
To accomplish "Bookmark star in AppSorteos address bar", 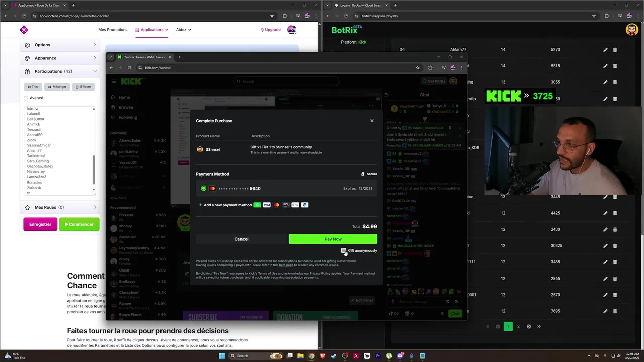I will [x=272, y=16].
